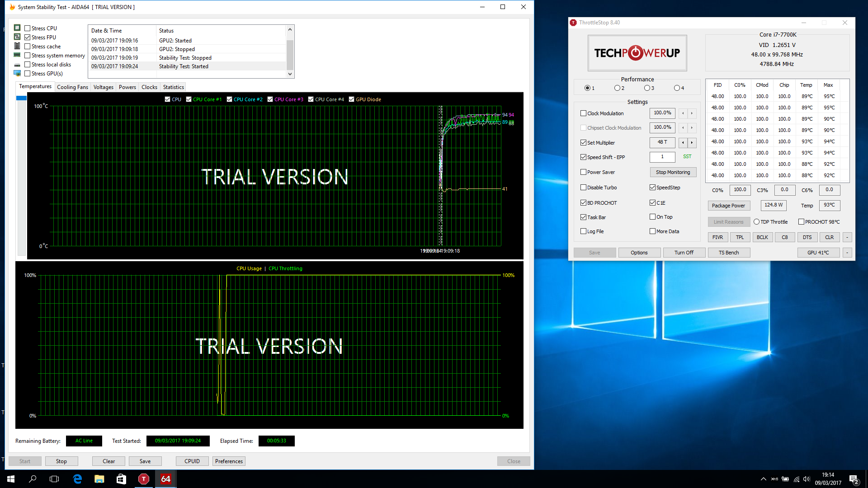Screen dimensions: 868x488
Task: Decrease Set Multiplier with left arrow
Action: click(x=683, y=143)
